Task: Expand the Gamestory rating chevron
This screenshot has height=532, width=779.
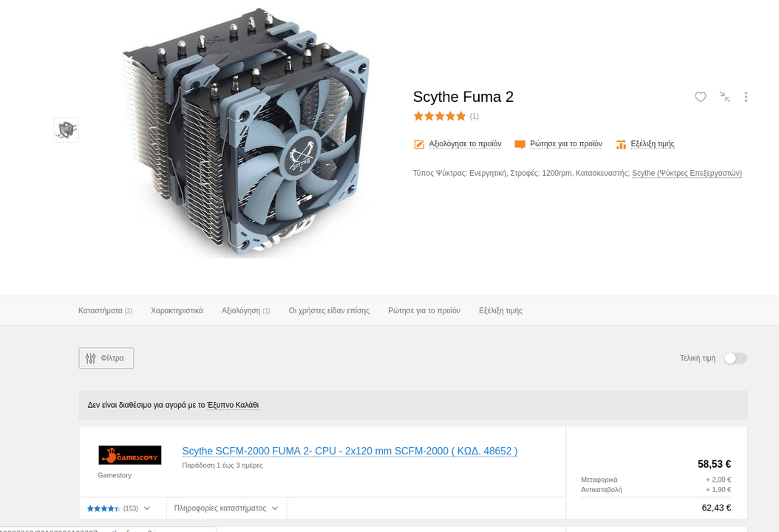Action: 147,508
